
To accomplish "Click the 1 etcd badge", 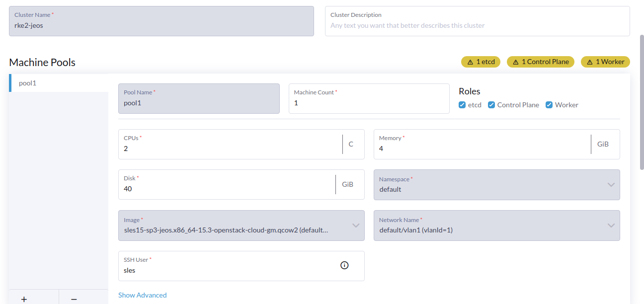I will (x=481, y=62).
